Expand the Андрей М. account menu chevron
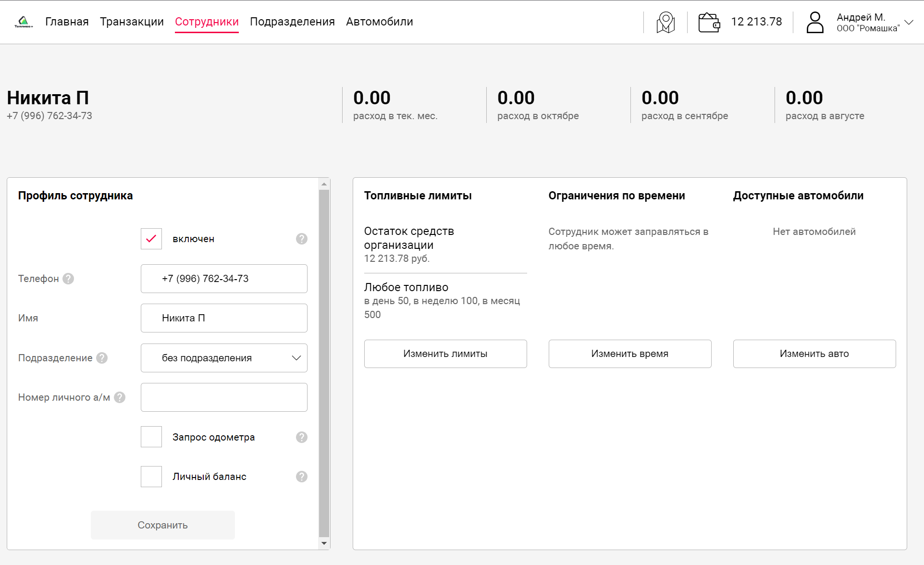 click(909, 22)
